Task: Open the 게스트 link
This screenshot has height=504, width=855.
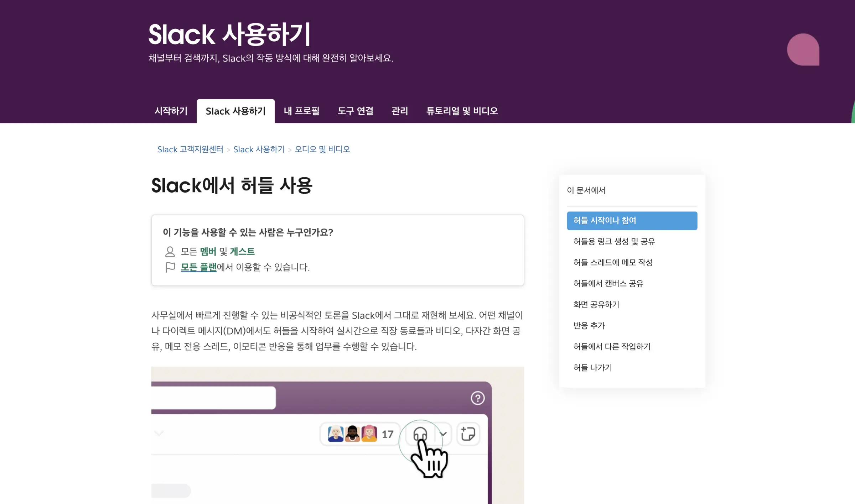Action: [x=242, y=252]
